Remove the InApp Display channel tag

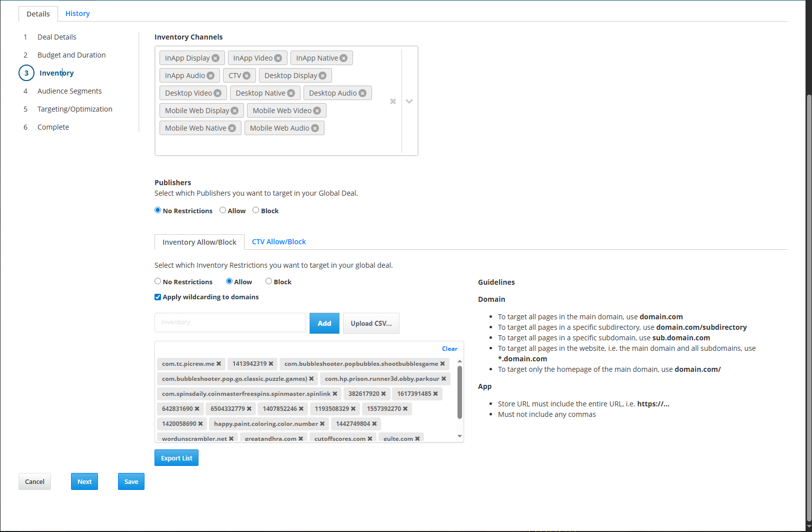(215, 58)
